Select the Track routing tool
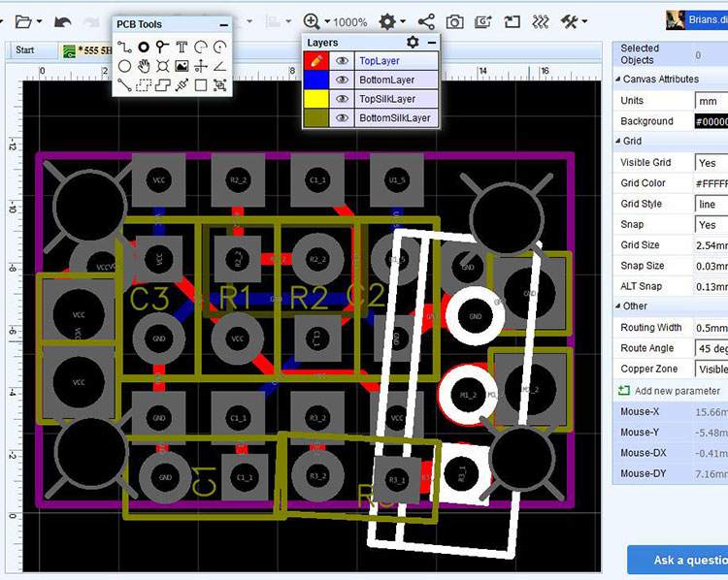The image size is (728, 580). pyautogui.click(x=124, y=47)
